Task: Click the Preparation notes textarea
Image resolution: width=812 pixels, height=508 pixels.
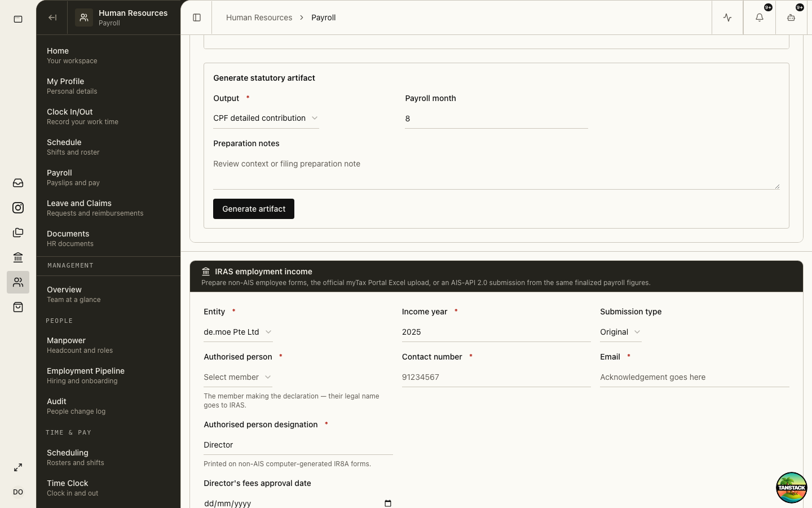Action: pos(496,172)
